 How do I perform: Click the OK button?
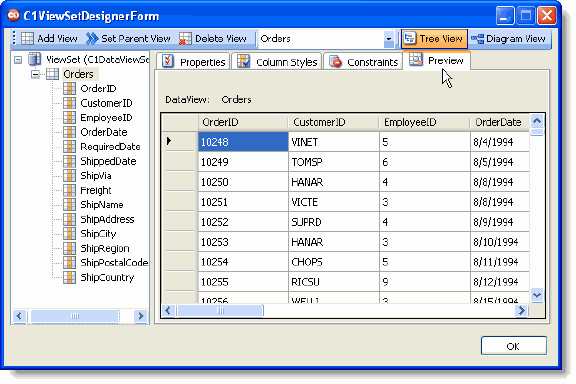pyautogui.click(x=514, y=346)
